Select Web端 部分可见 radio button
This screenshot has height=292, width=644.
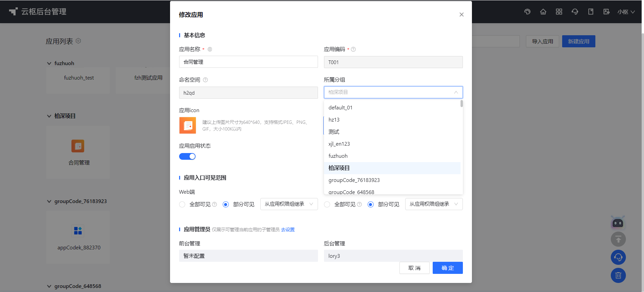point(226,204)
